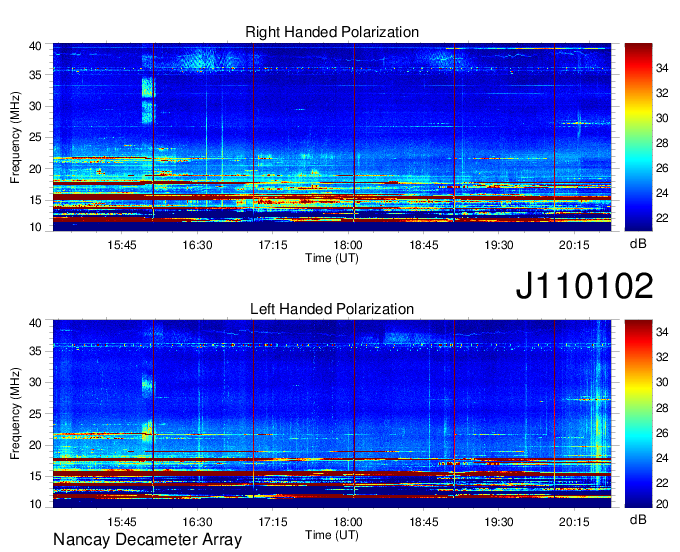Click the dB label under top color bar
The width and height of the screenshot is (680, 552).
tap(638, 244)
